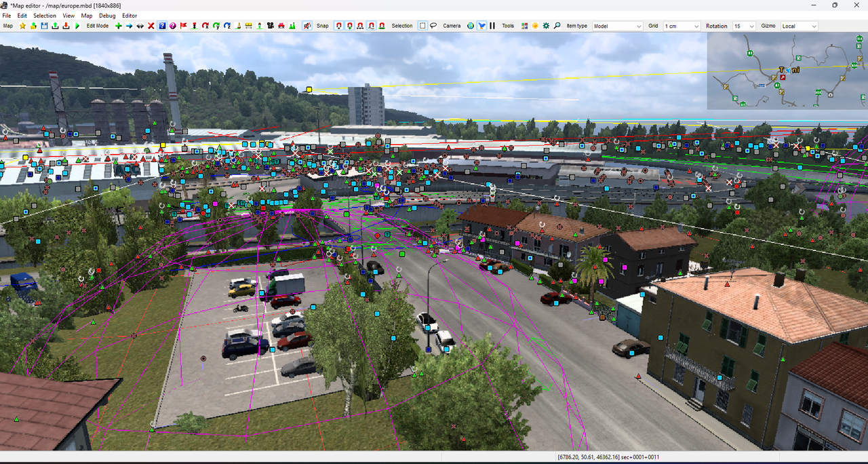Click the green terrain icon
The image size is (868, 464).
click(292, 26)
